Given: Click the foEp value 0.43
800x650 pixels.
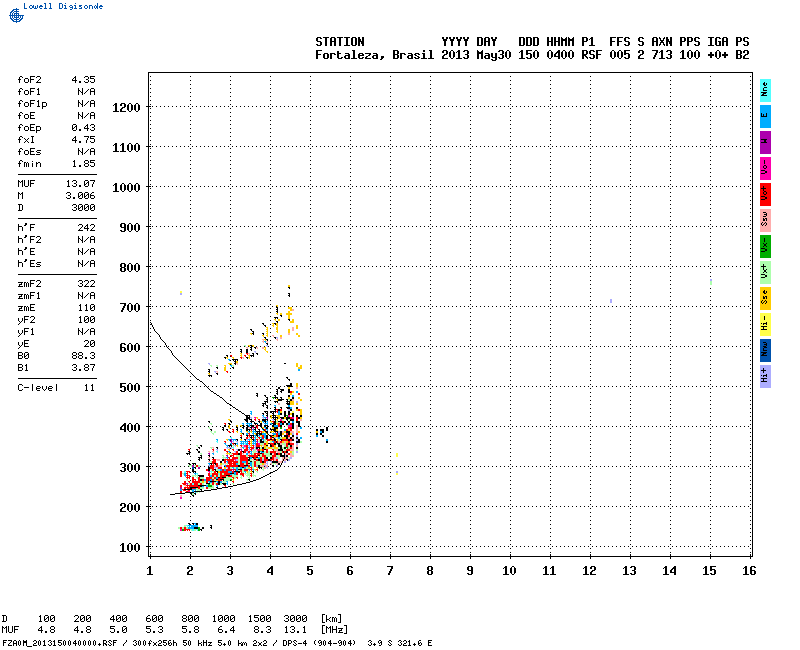Looking at the screenshot, I should pos(83,128).
